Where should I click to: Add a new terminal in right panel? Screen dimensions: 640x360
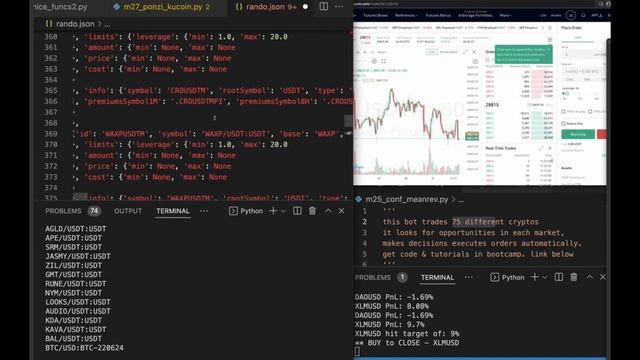(534, 277)
